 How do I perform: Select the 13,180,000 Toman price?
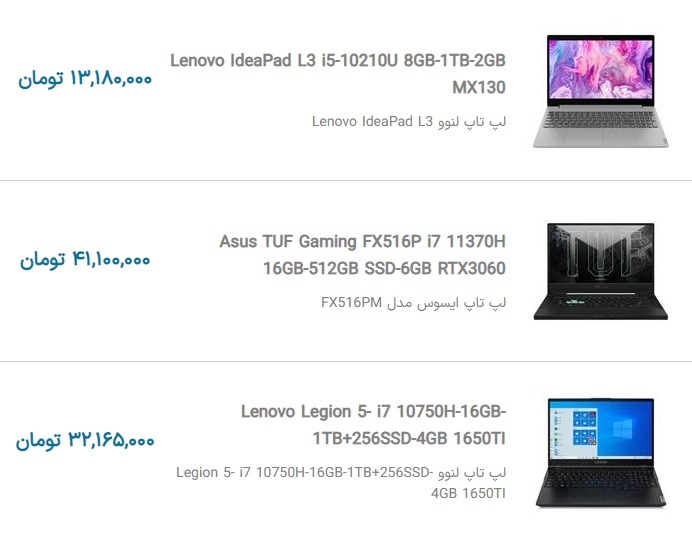tap(85, 79)
